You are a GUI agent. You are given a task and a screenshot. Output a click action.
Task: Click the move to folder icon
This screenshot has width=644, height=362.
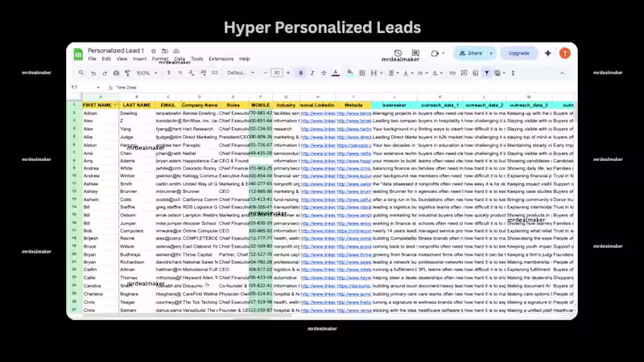point(165,51)
